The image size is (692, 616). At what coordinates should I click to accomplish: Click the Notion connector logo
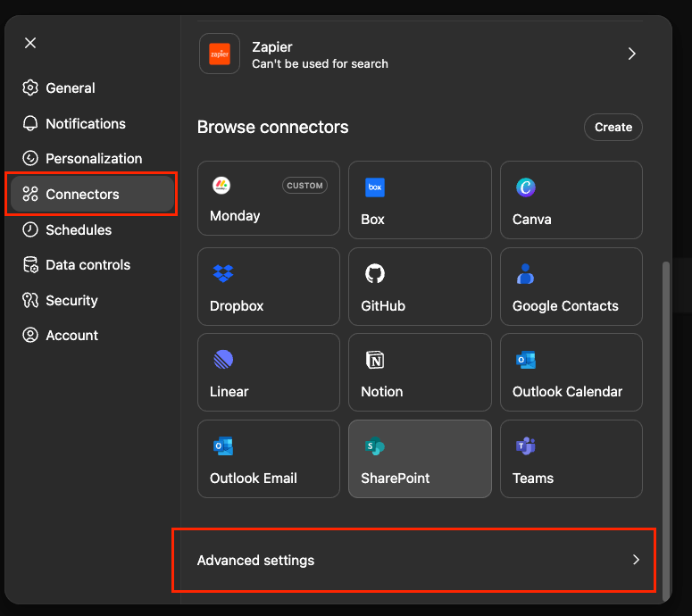pos(375,360)
